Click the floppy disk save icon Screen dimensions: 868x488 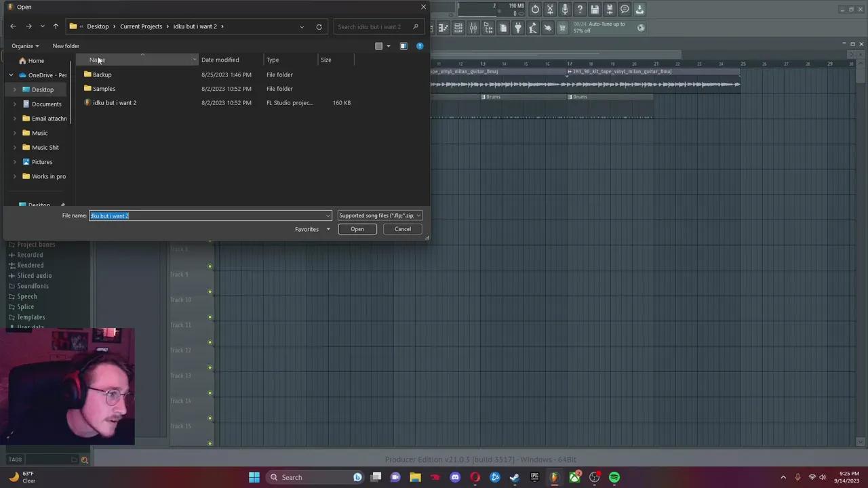pos(595,9)
